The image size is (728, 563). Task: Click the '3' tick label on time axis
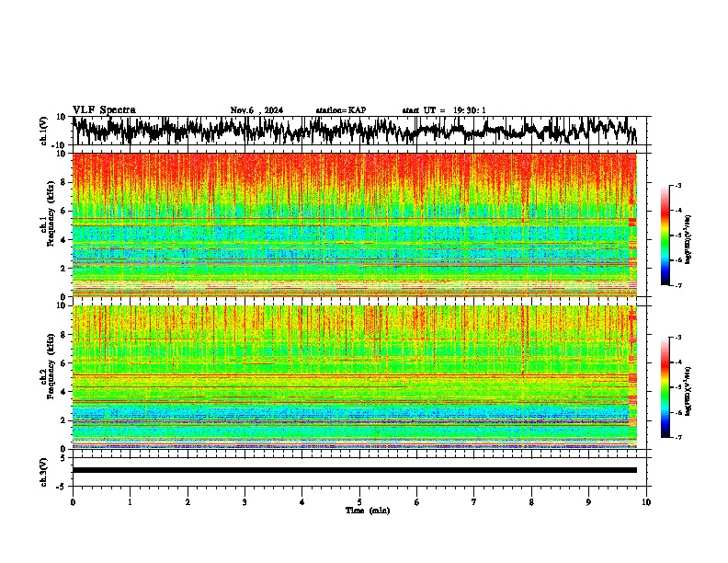coord(245,502)
